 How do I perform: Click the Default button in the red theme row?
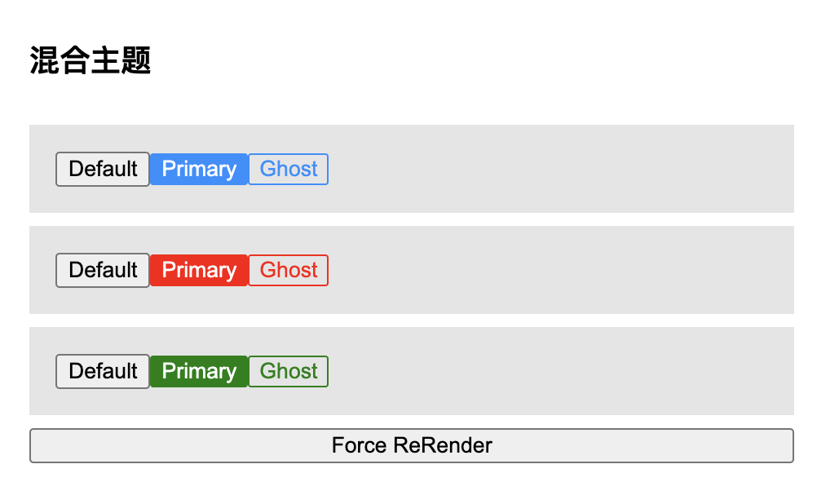tap(103, 270)
